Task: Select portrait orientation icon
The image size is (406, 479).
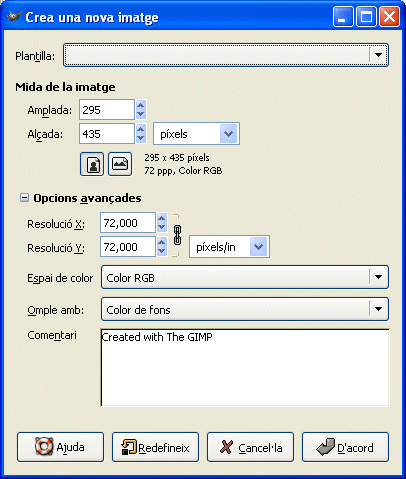Action: (92, 164)
